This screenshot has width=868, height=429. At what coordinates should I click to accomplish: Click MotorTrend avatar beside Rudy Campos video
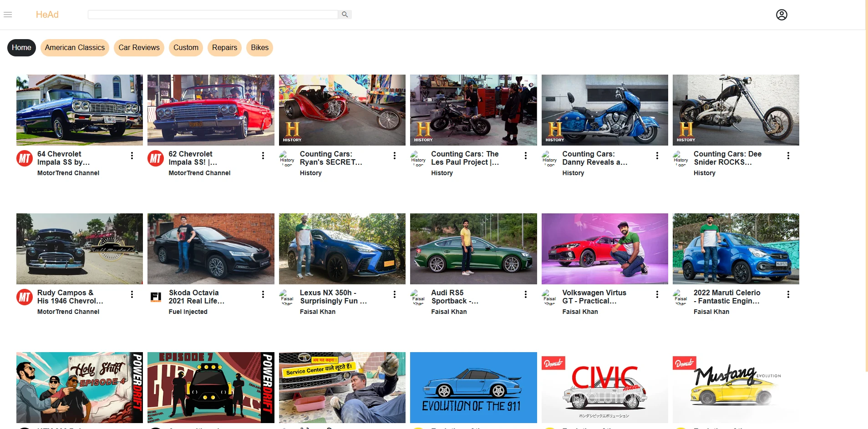[x=25, y=297]
